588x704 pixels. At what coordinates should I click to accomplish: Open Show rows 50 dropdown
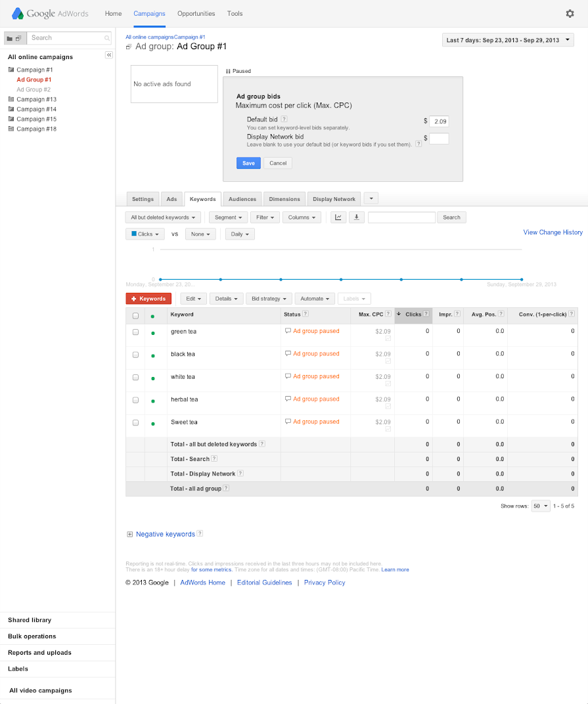pos(541,506)
